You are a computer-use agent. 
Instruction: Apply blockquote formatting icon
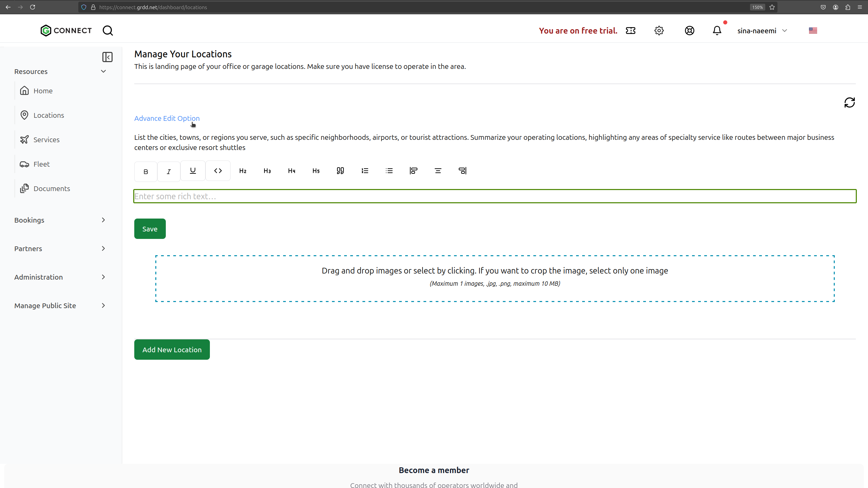click(x=340, y=171)
